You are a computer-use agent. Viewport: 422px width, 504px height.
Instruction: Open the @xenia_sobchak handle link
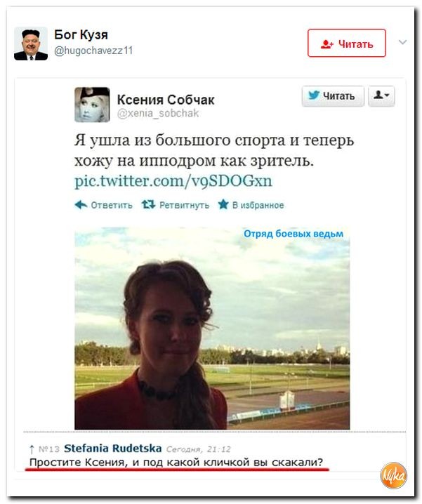pyautogui.click(x=158, y=114)
